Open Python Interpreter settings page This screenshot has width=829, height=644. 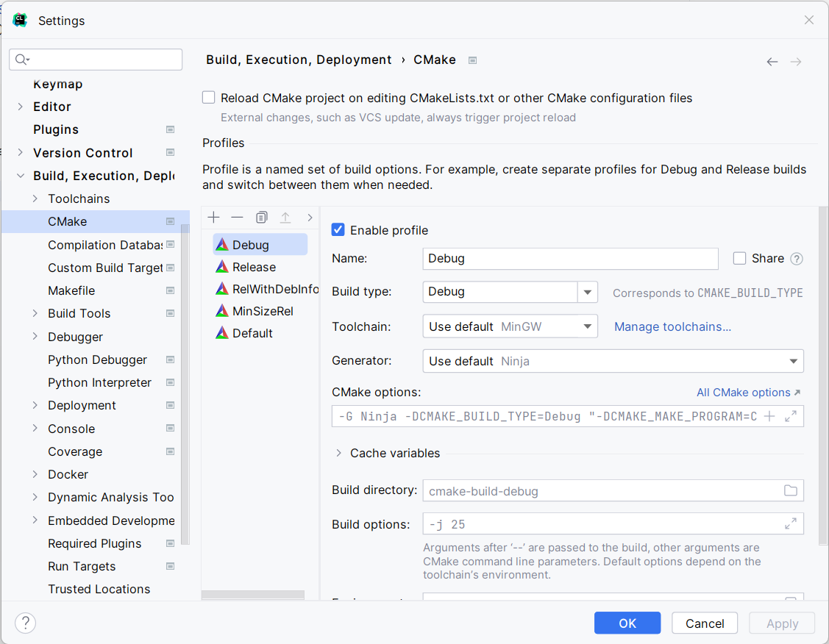click(99, 382)
